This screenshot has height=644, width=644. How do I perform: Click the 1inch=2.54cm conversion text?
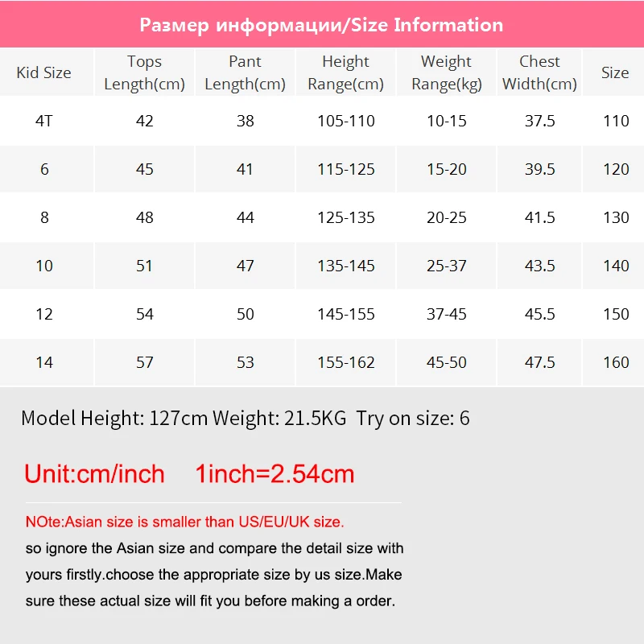click(x=275, y=474)
